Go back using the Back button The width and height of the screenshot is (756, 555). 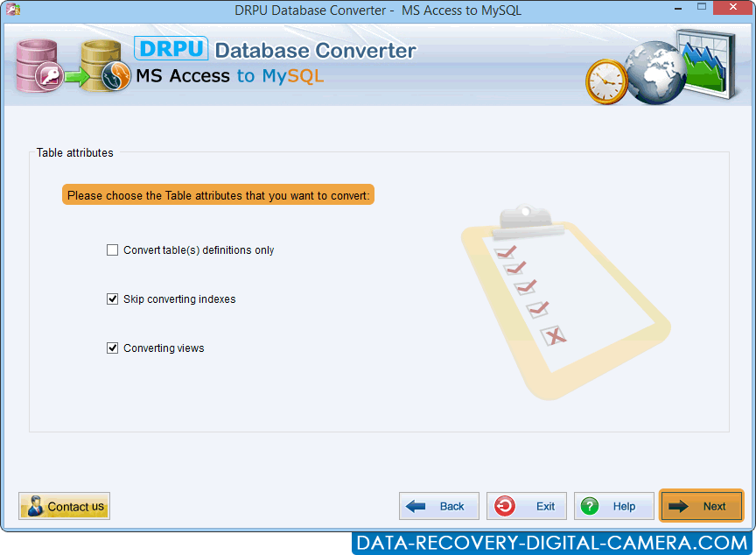438,506
